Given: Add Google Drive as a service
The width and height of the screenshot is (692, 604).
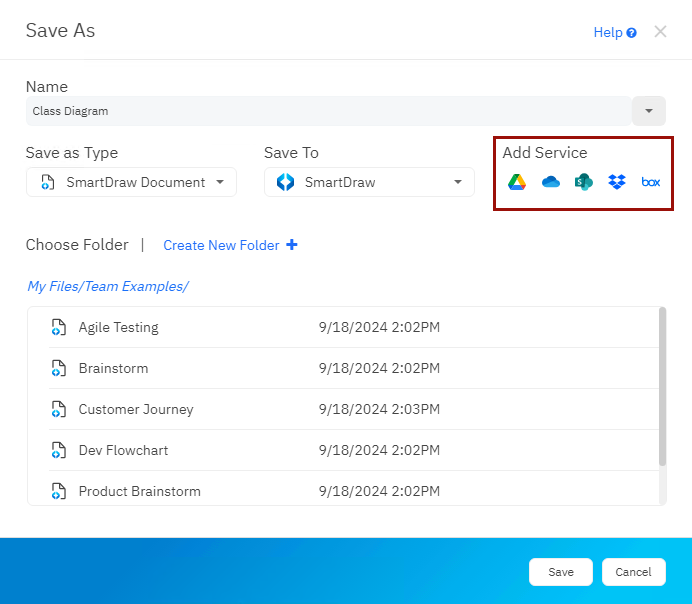Looking at the screenshot, I should click(x=517, y=182).
